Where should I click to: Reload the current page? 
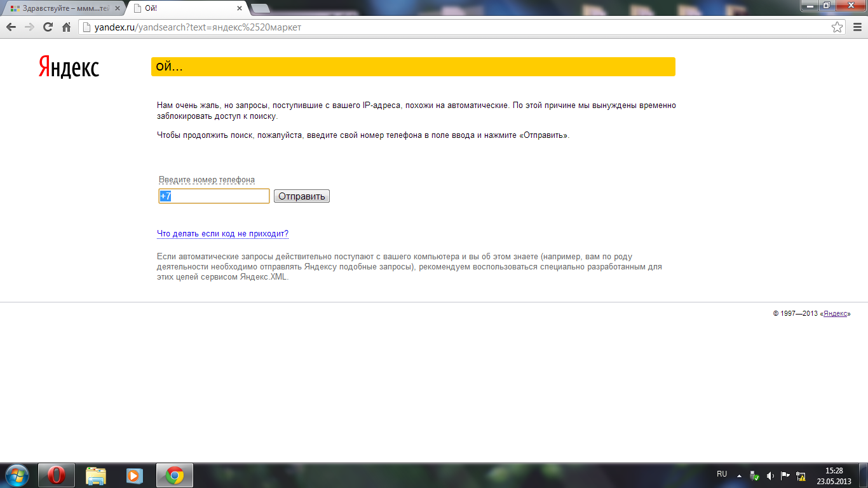coord(48,27)
